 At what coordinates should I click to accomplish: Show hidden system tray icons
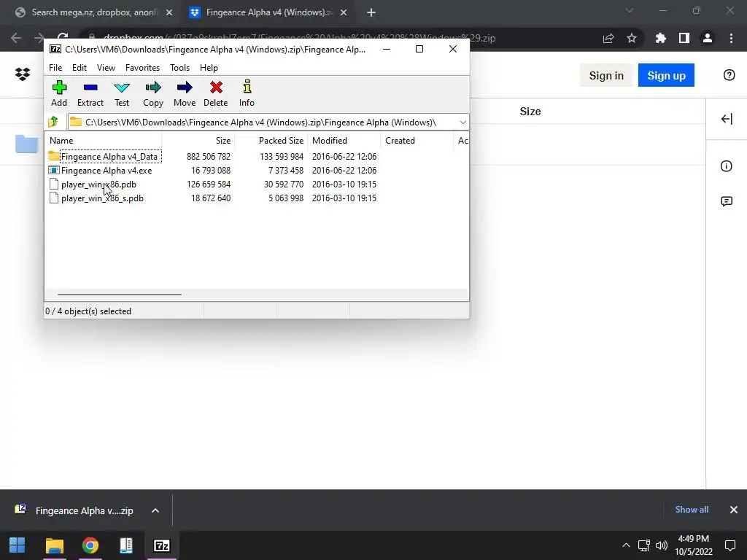(x=626, y=545)
